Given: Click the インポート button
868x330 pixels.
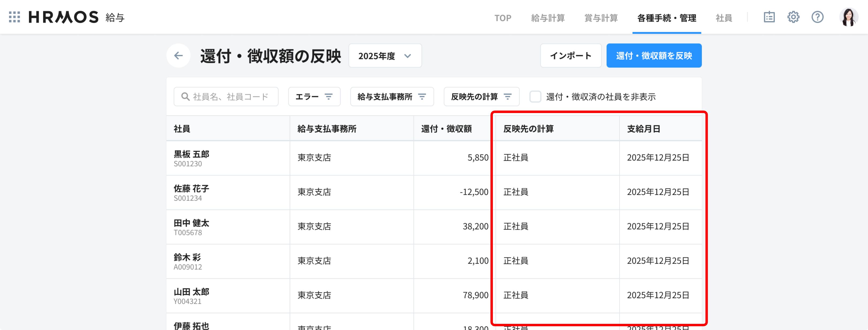Looking at the screenshot, I should coord(570,56).
